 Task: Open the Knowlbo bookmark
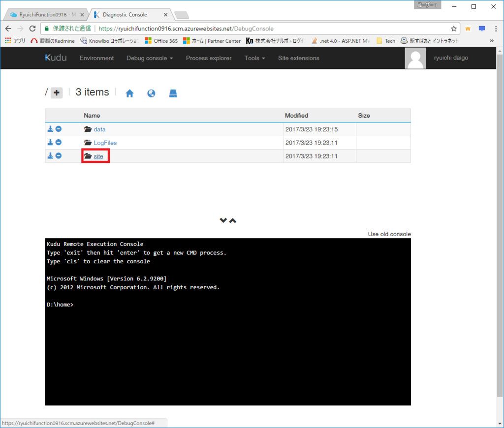pos(110,41)
